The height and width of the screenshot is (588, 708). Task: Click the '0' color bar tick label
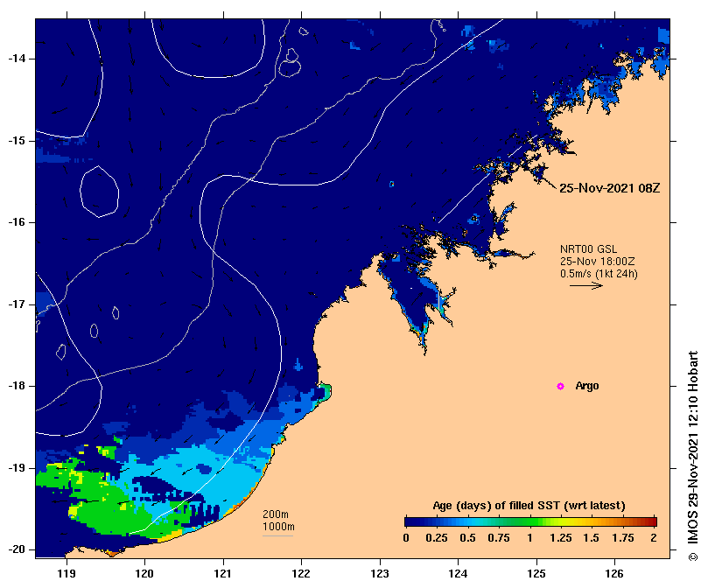pos(406,538)
